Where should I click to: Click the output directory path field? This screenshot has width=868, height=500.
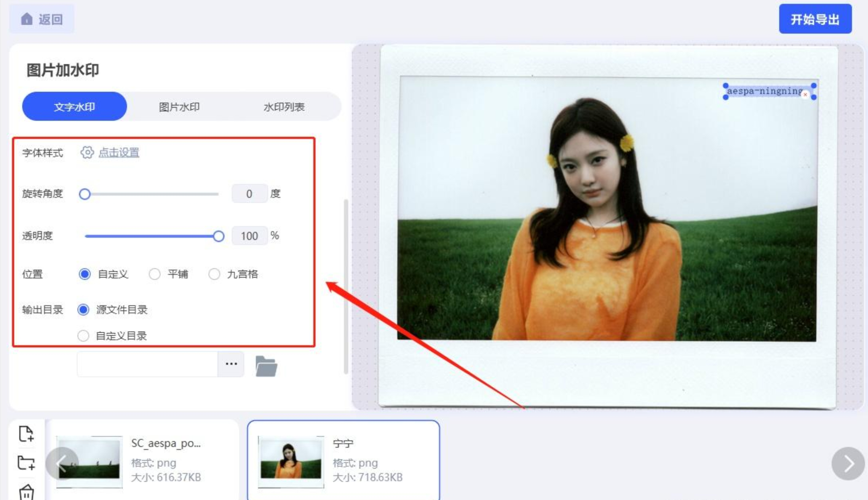pyautogui.click(x=147, y=364)
